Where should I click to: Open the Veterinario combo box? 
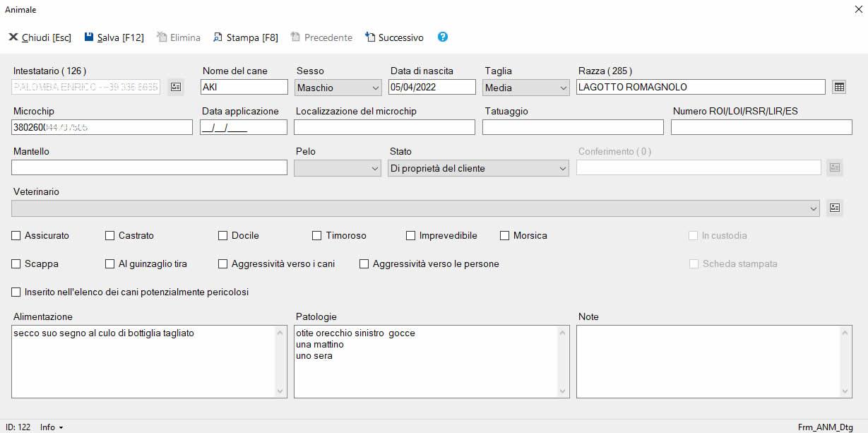[813, 208]
